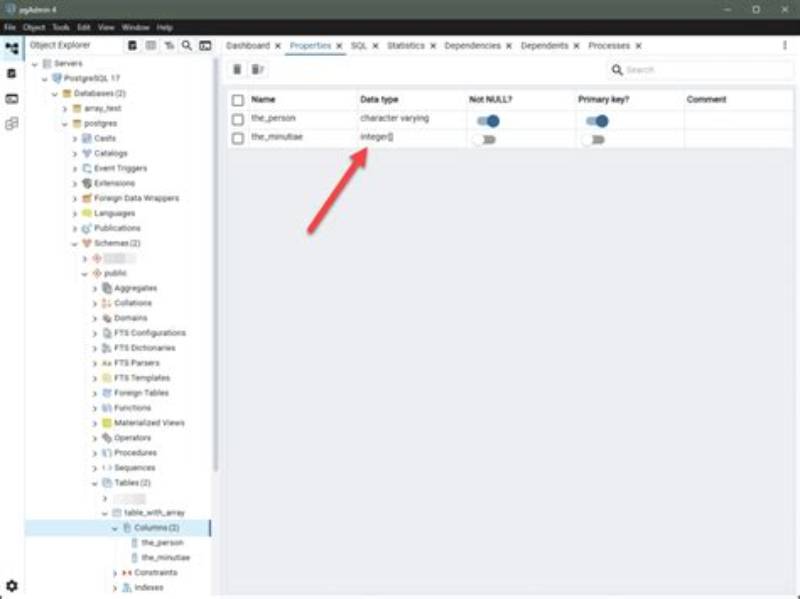Switch to the Statistics tab
The width and height of the screenshot is (800, 599).
(x=406, y=45)
